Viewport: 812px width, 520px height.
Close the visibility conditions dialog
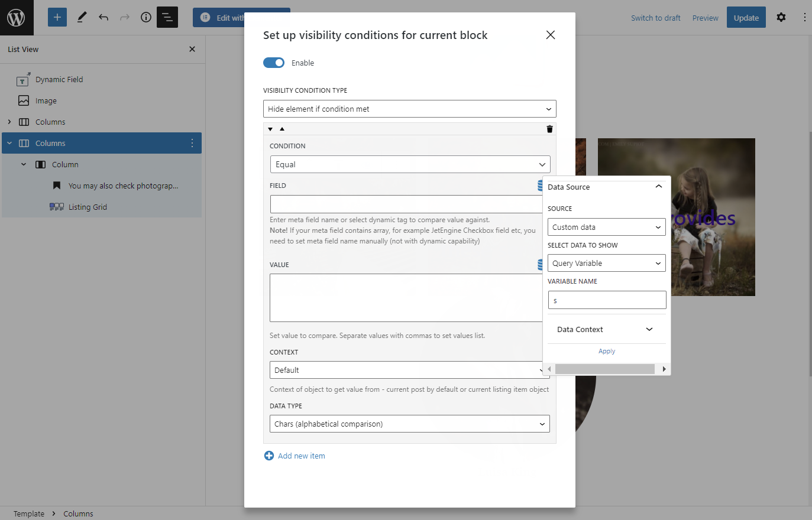tap(551, 35)
